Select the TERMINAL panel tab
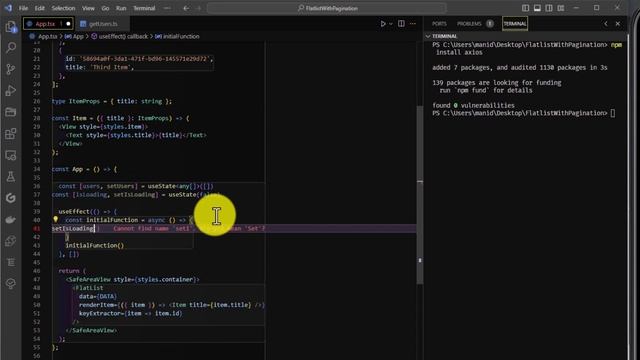This screenshot has height=360, width=640. (x=515, y=24)
